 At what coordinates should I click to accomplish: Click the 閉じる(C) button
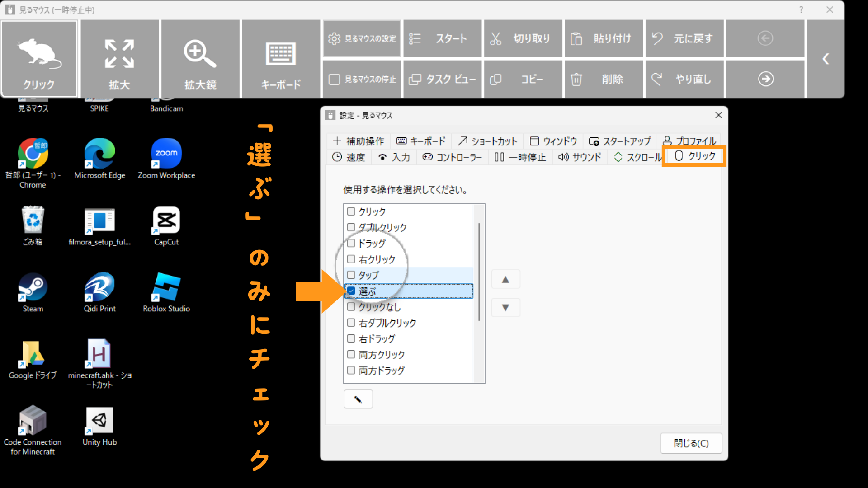691,443
